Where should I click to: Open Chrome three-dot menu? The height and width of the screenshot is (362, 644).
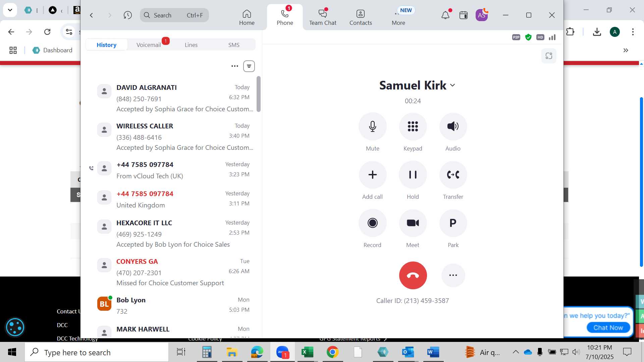click(x=633, y=32)
